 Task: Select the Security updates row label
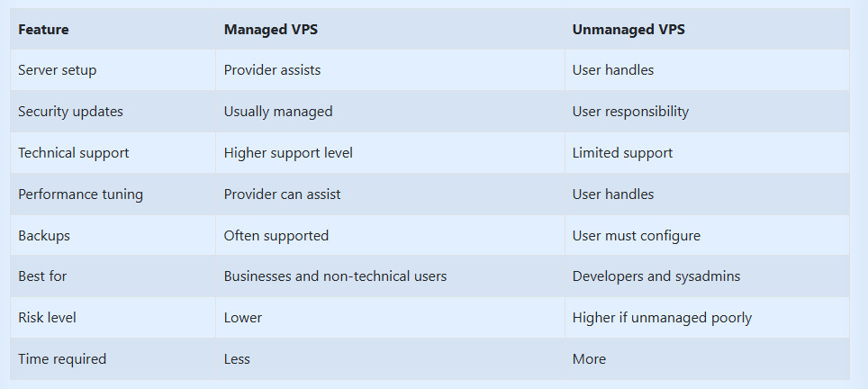pos(70,112)
